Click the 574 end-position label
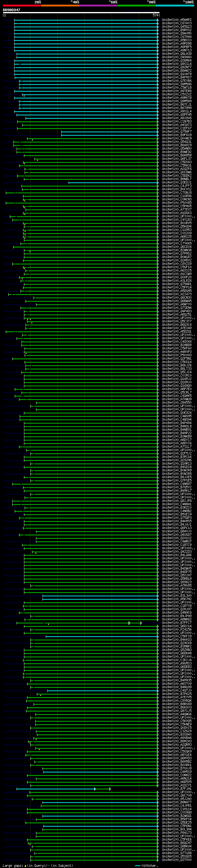 pos(155,15)
